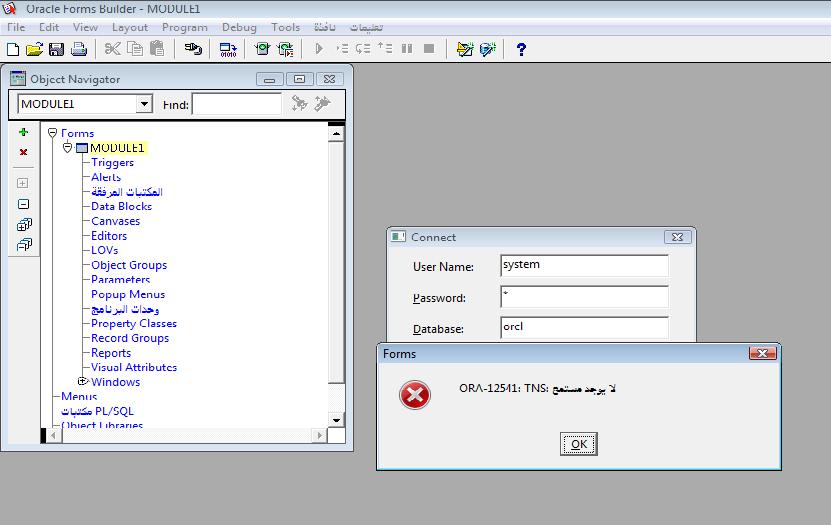Click the Open folder icon in toolbar
This screenshot has width=831, height=525.
[34, 49]
